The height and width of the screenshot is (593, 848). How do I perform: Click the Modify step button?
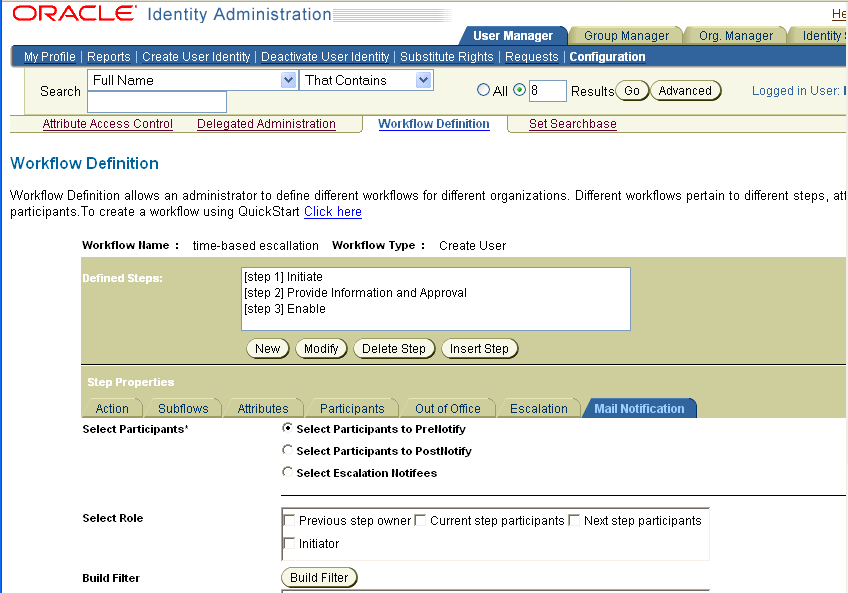click(x=321, y=349)
